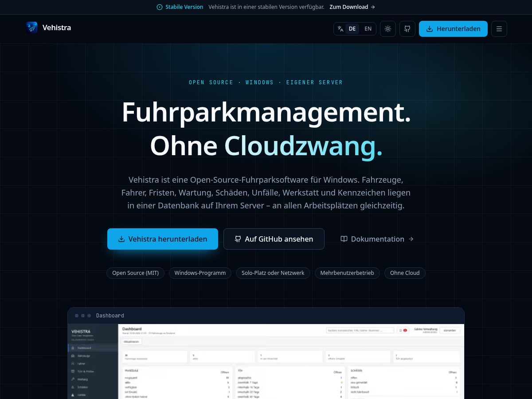The height and width of the screenshot is (399, 532).
Task: Click the Vehistra logo icon
Action: [x=32, y=27]
